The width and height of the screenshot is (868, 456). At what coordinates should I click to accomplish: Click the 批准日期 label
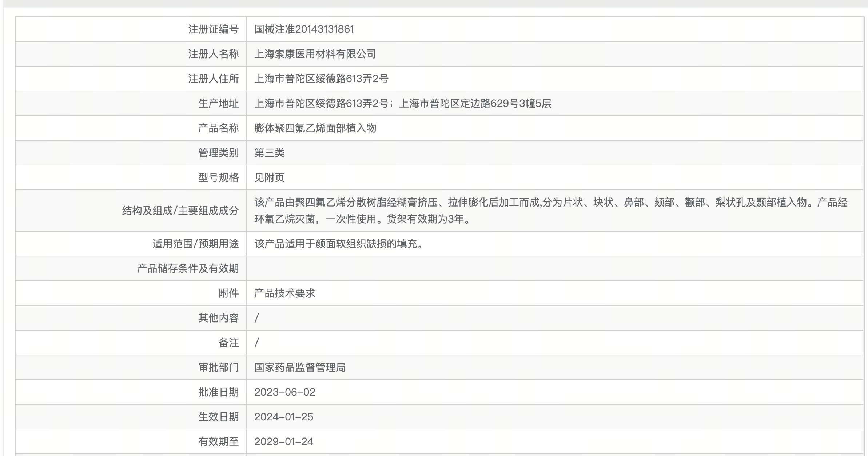tap(218, 392)
